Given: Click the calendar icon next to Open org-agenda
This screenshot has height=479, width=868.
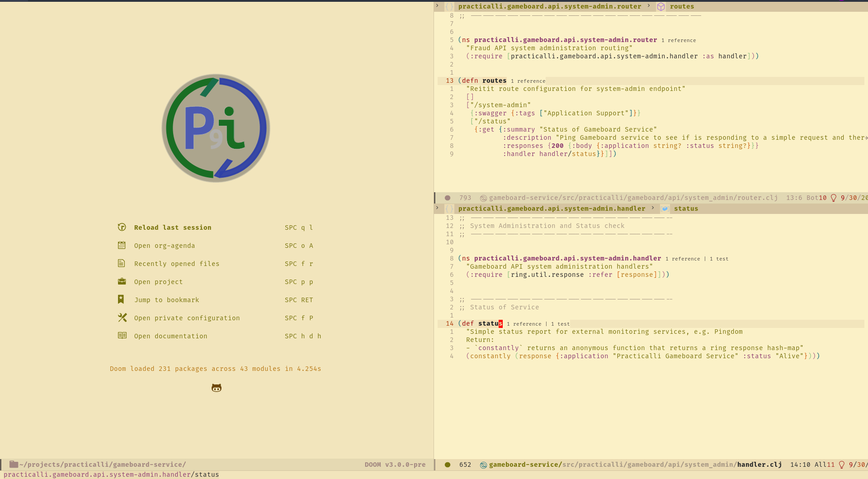Looking at the screenshot, I should coord(122,245).
